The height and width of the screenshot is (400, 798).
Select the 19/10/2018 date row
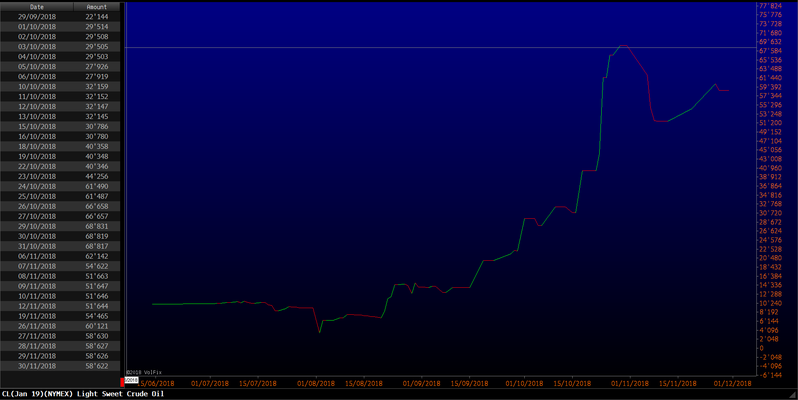tap(60, 156)
